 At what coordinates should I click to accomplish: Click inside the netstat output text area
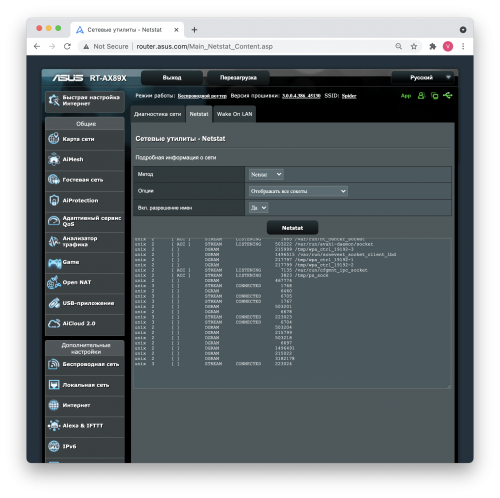(x=292, y=313)
